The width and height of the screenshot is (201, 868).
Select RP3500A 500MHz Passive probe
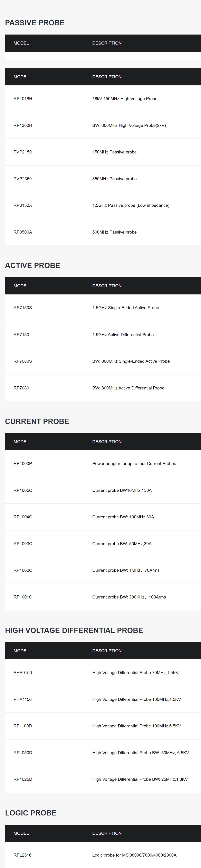click(103, 232)
